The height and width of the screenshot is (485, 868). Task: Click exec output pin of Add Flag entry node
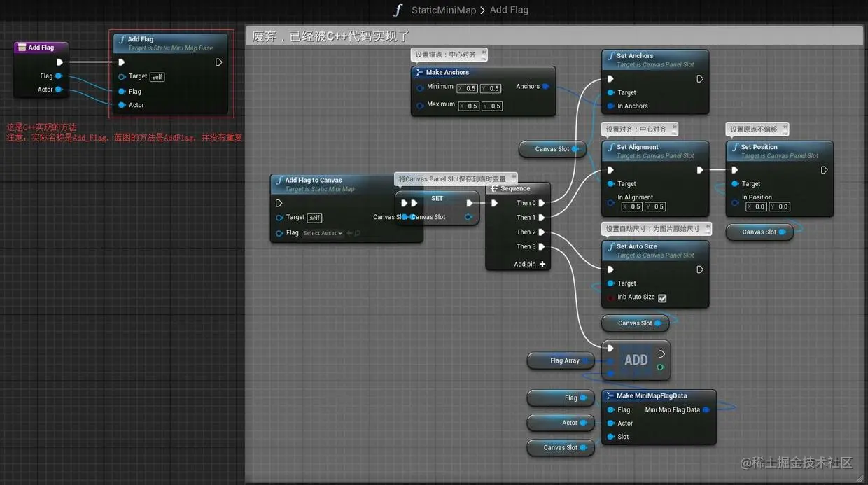(60, 62)
